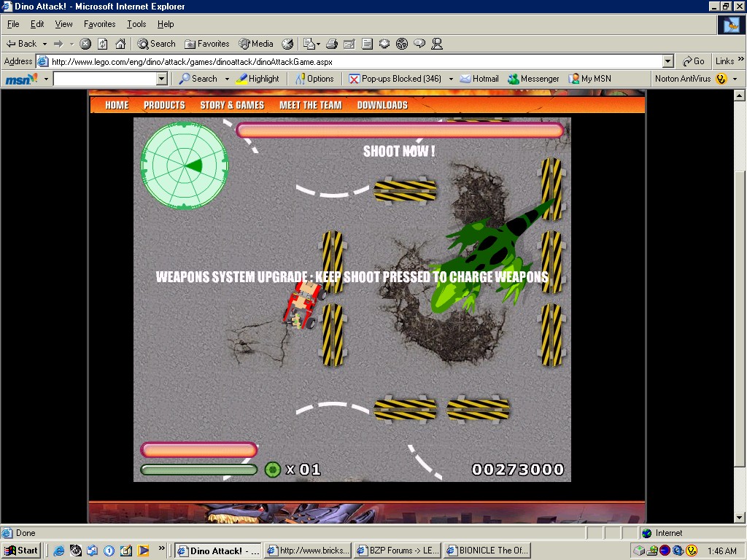This screenshot has width=747, height=560.
Task: Click the dinosaur health bar at top
Action: [400, 130]
